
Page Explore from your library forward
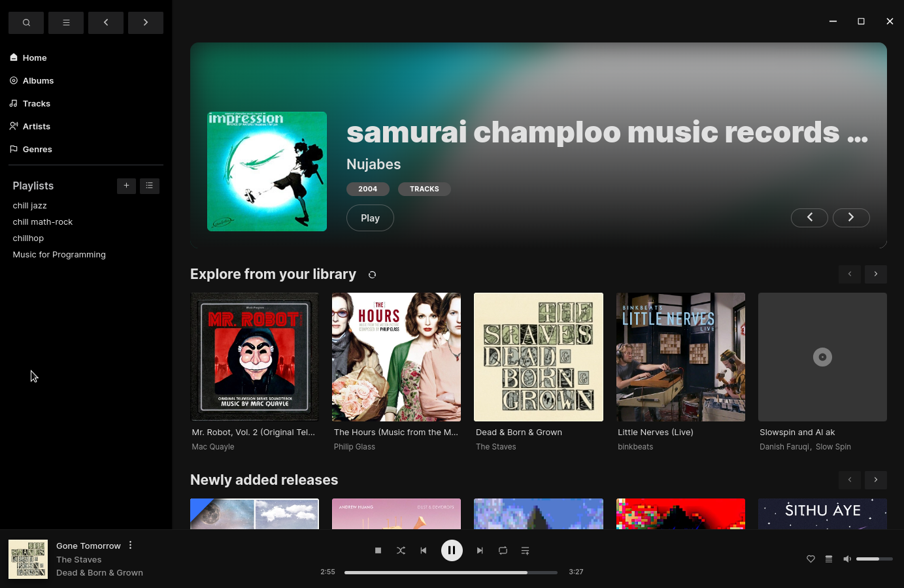click(x=876, y=274)
